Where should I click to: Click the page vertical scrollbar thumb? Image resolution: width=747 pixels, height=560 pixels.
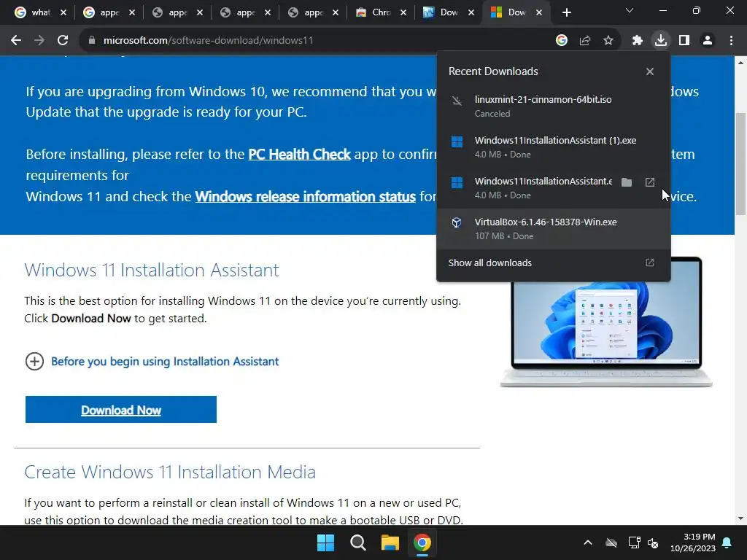coord(740,164)
